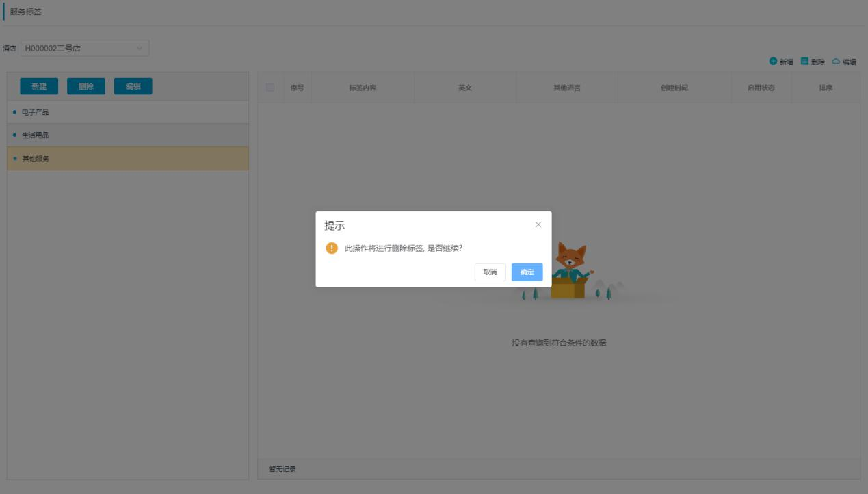Click 取消 to cancel the deletion

click(x=490, y=272)
